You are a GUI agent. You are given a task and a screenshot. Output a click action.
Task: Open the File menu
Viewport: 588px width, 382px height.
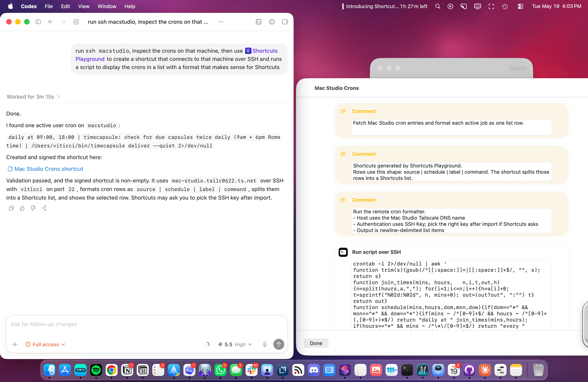tap(49, 6)
